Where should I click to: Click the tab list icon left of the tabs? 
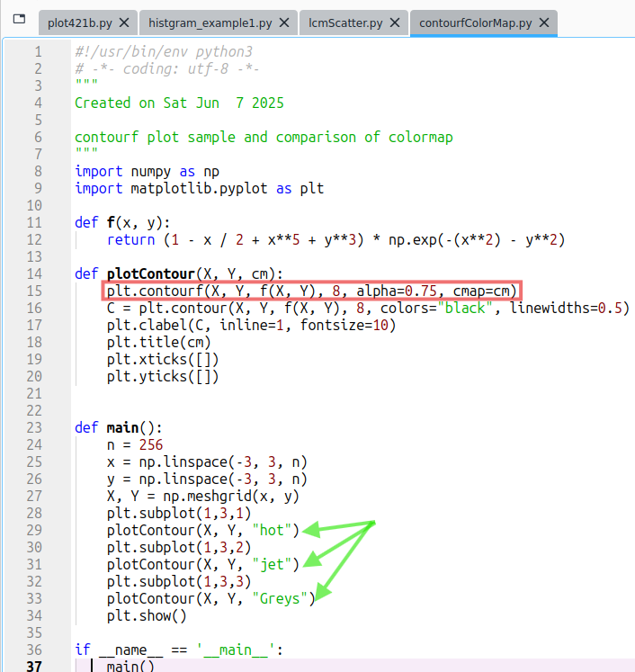[19, 19]
